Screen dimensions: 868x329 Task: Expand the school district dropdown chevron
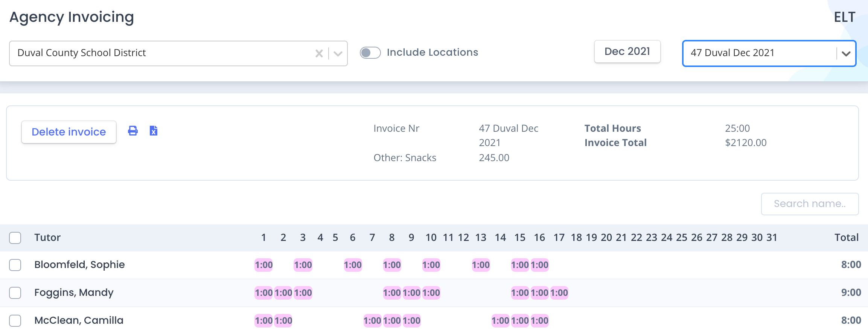[x=338, y=53]
